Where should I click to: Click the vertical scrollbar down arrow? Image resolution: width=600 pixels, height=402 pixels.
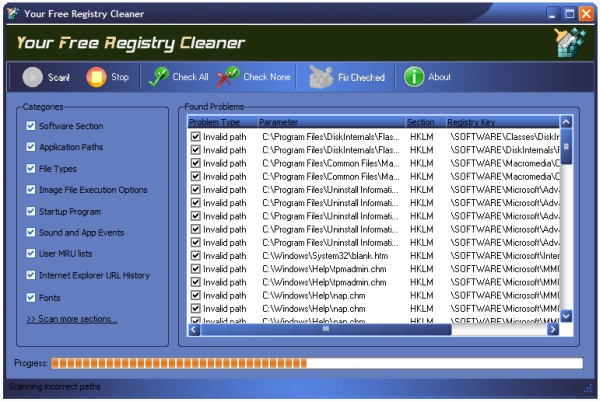pyautogui.click(x=566, y=316)
